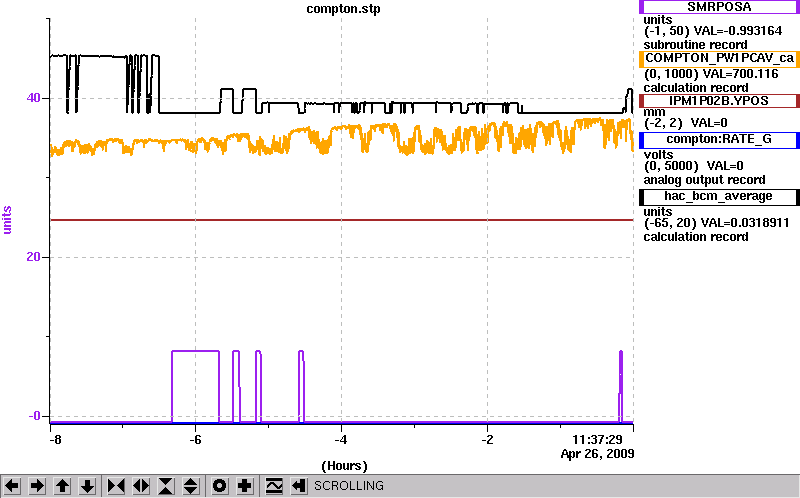Click the 'SCROLLING' status label
The height and width of the screenshot is (498, 800).
click(348, 486)
